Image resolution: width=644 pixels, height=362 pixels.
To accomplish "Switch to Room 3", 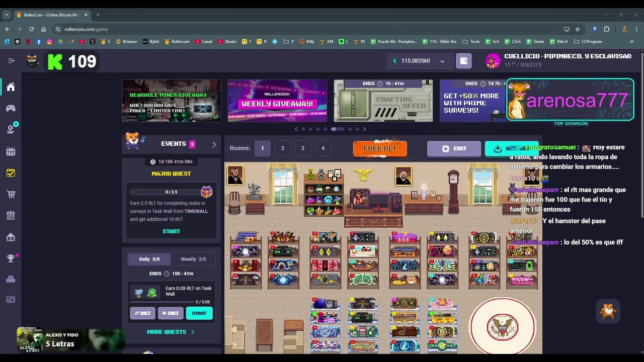I will point(302,148).
